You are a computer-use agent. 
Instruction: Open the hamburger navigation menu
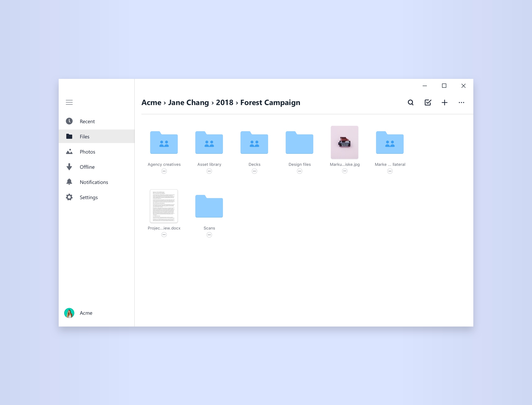(69, 102)
